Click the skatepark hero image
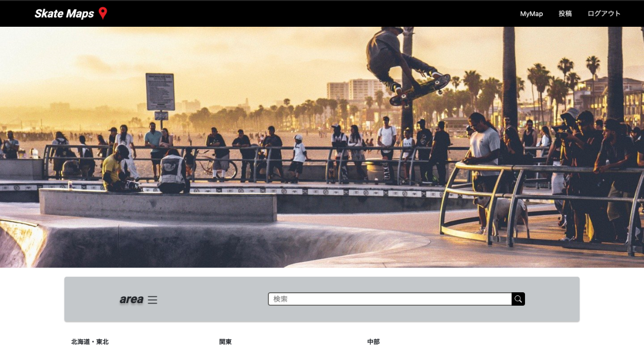644x353 pixels. (x=322, y=147)
